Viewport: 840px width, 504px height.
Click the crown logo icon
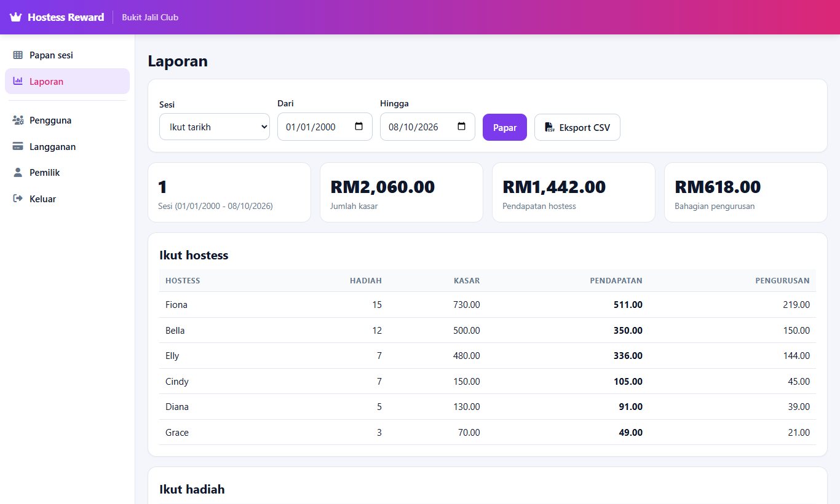pyautogui.click(x=15, y=17)
